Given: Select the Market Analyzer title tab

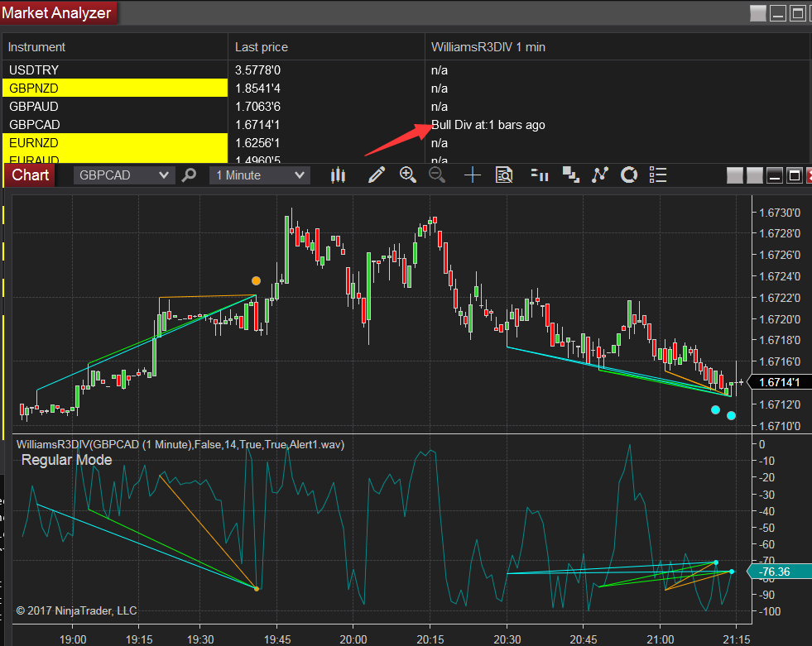Looking at the screenshot, I should click(57, 12).
